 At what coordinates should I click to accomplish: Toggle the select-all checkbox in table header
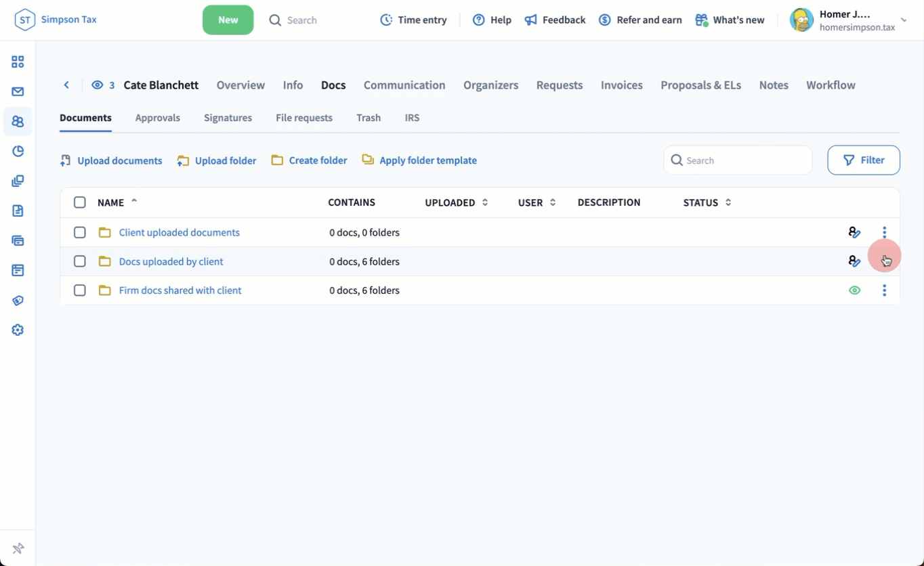[x=80, y=202]
